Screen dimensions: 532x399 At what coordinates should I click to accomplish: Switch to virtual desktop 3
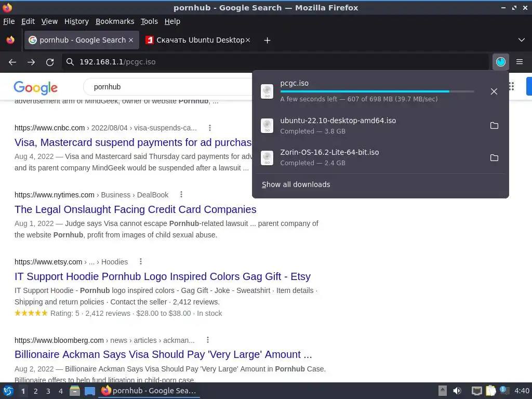pyautogui.click(x=48, y=391)
